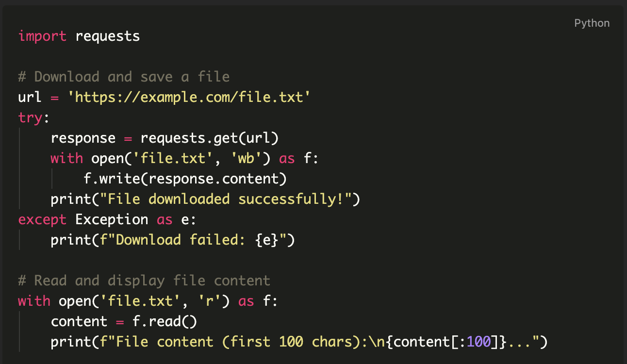Click the word requests after import

pos(108,36)
